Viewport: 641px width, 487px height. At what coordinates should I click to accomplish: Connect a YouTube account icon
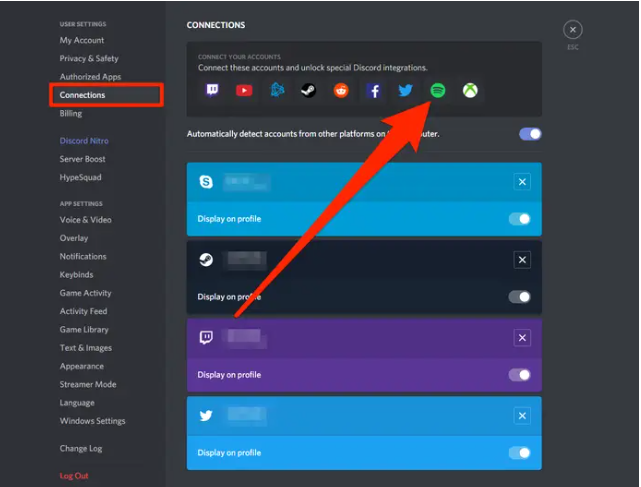244,90
